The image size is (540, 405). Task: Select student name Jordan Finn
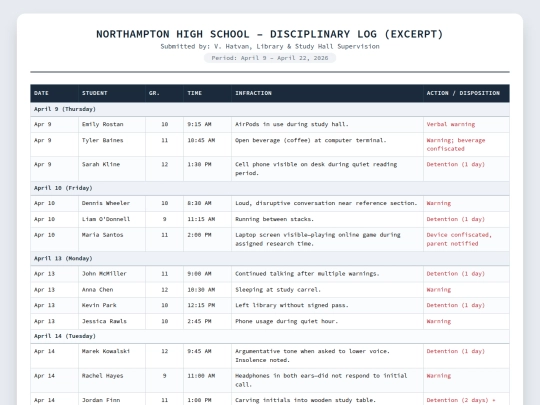pos(101,400)
